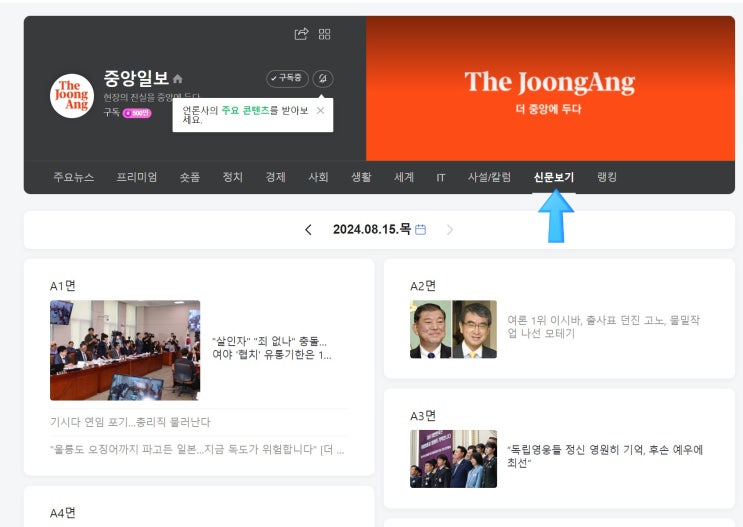743x527 pixels.
Task: Select the 신문보기 tab
Action: click(554, 177)
